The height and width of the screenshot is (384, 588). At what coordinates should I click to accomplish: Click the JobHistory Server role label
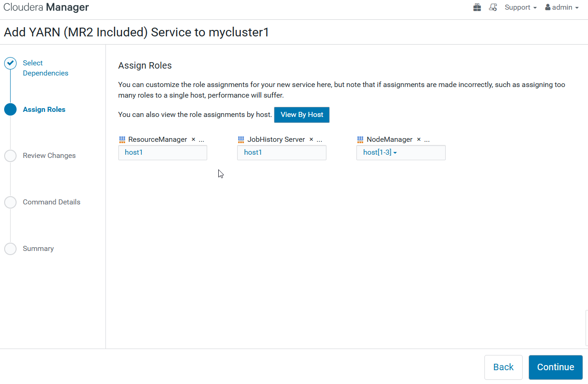point(276,140)
